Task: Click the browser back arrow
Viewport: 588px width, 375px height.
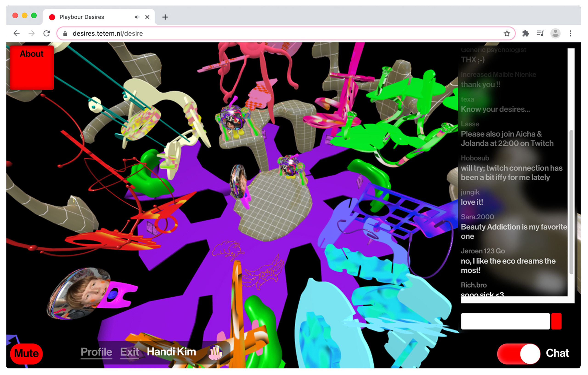Action: point(16,34)
